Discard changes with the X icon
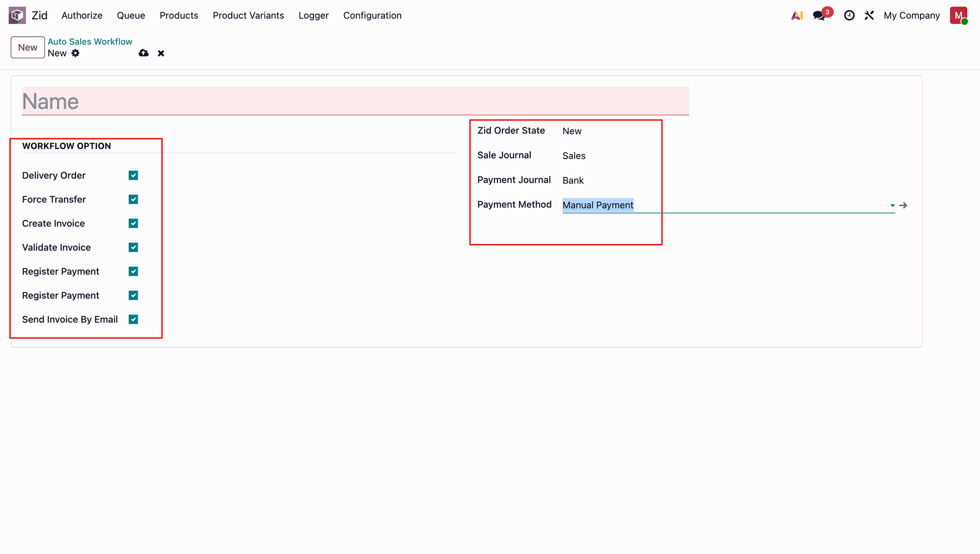Image resolution: width=980 pixels, height=554 pixels. click(x=161, y=53)
